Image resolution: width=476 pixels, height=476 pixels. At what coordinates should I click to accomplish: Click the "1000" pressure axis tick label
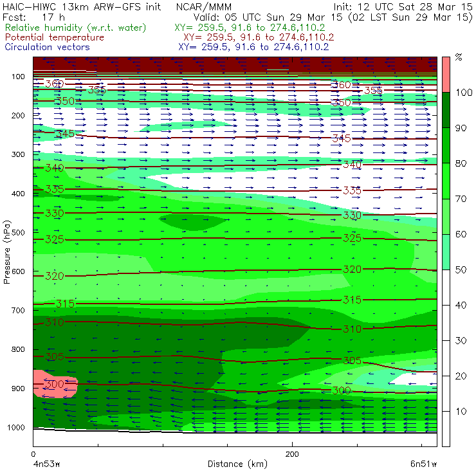[16, 427]
